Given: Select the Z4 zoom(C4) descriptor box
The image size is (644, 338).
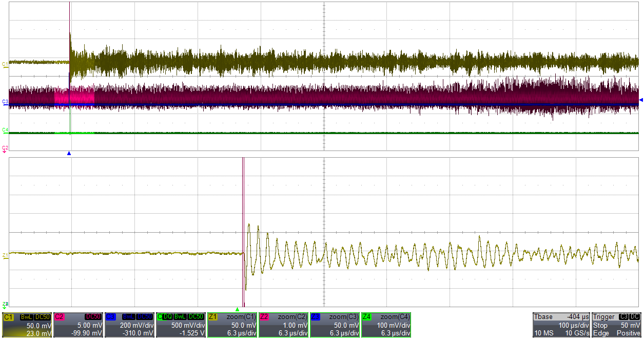Looking at the screenshot, I should pos(386,325).
